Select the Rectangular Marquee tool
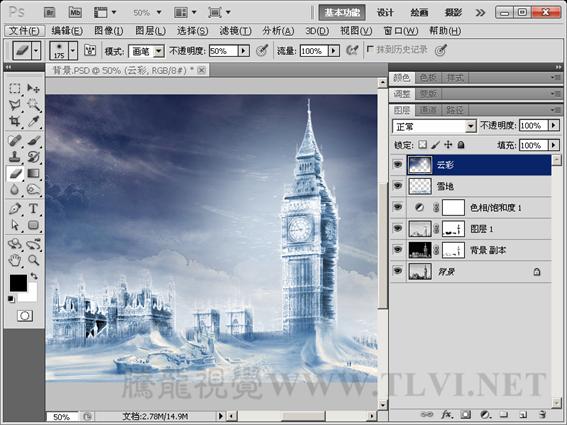 pyautogui.click(x=15, y=88)
